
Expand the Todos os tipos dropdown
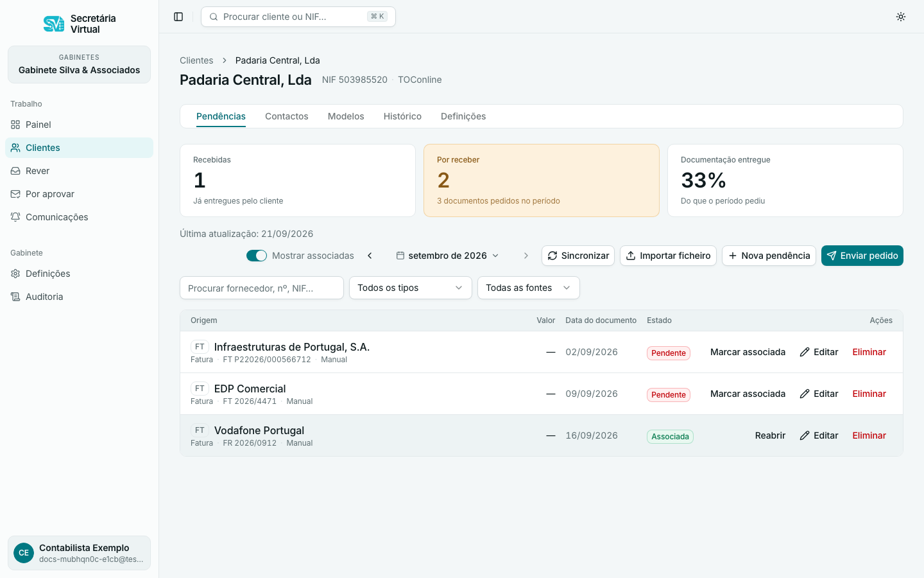click(411, 288)
